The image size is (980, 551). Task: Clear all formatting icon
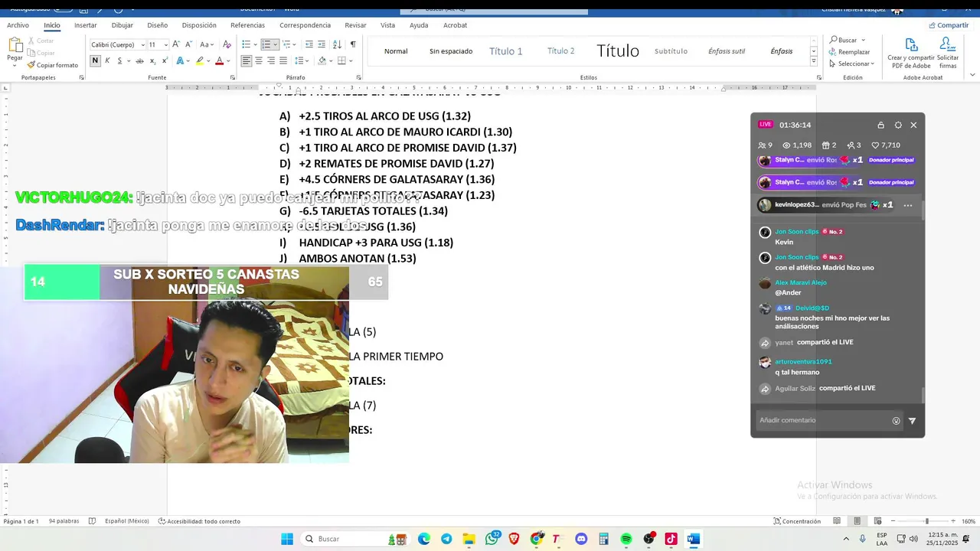[x=227, y=44]
